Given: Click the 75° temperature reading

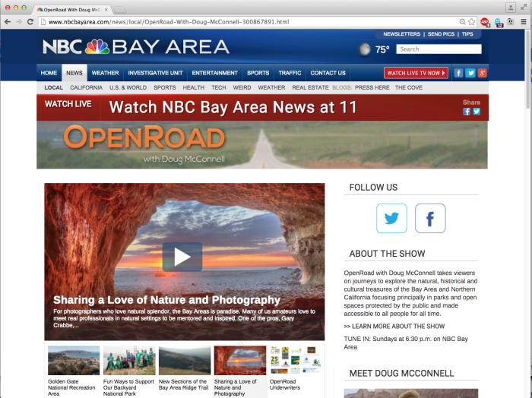Looking at the screenshot, I should [382, 49].
